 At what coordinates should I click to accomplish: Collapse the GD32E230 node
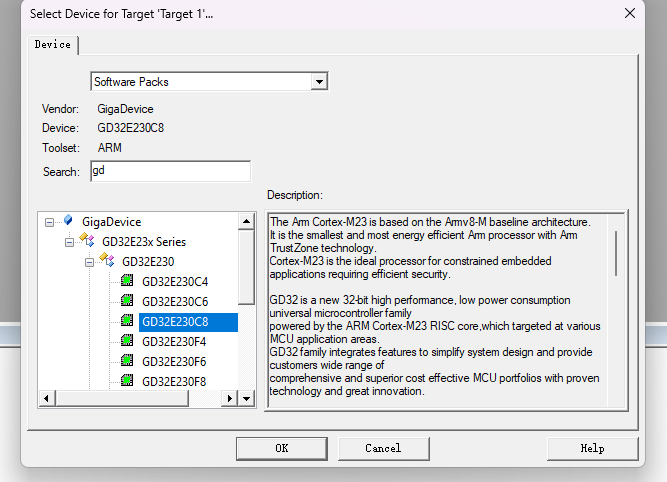pos(89,262)
